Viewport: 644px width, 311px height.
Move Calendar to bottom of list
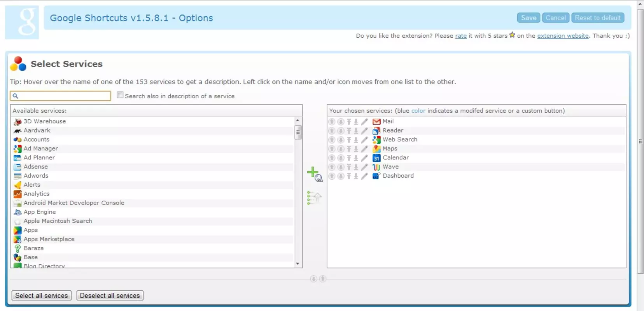(x=356, y=158)
